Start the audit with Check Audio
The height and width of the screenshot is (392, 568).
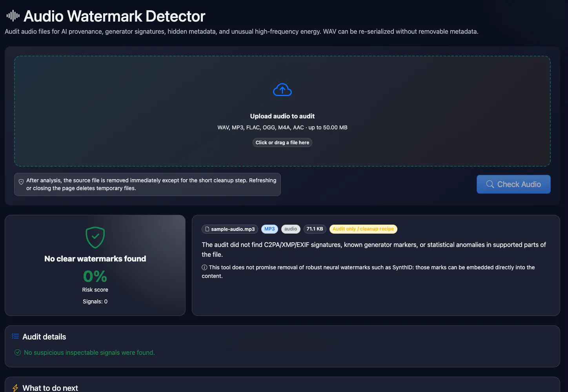coord(513,184)
